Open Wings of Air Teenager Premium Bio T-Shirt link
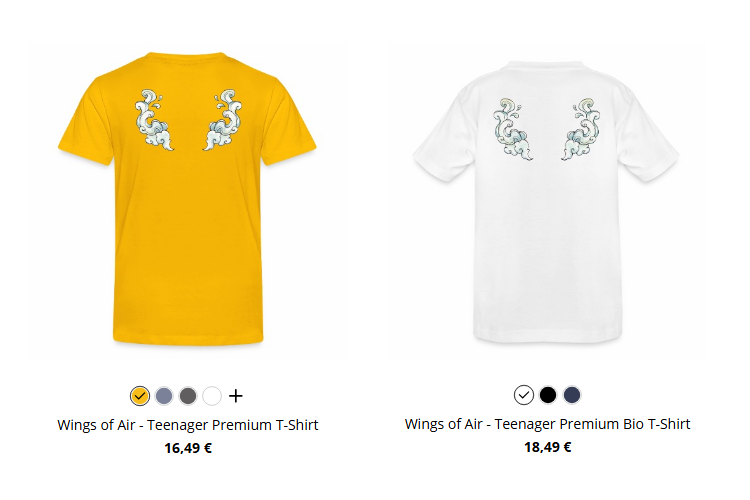The image size is (750, 500). click(548, 424)
